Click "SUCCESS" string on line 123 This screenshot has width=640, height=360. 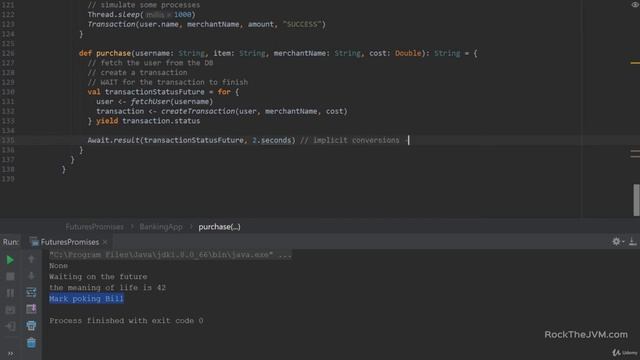click(x=302, y=24)
